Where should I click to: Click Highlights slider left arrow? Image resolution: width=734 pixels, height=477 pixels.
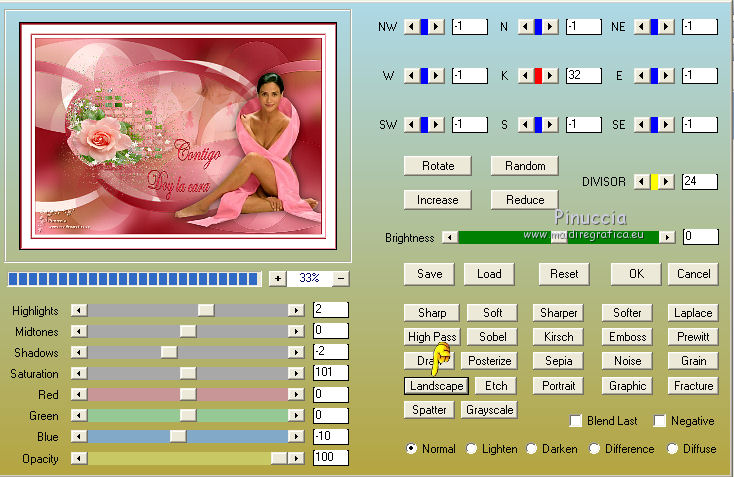(x=79, y=310)
